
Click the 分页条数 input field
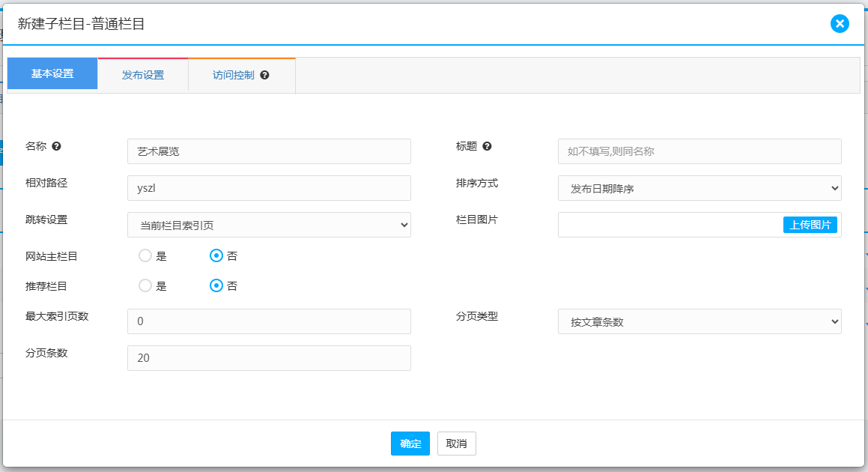pyautogui.click(x=269, y=358)
